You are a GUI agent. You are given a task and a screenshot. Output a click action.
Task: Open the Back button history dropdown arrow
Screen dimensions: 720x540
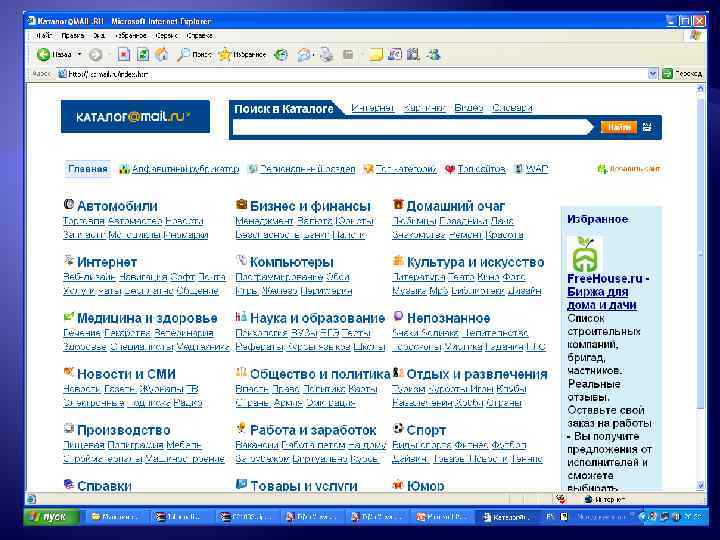[79, 55]
